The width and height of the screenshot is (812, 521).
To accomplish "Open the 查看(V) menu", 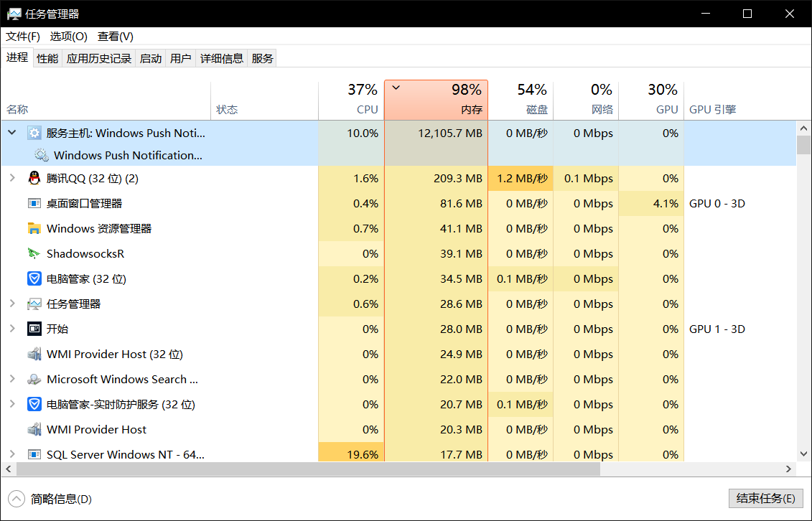I will click(116, 36).
